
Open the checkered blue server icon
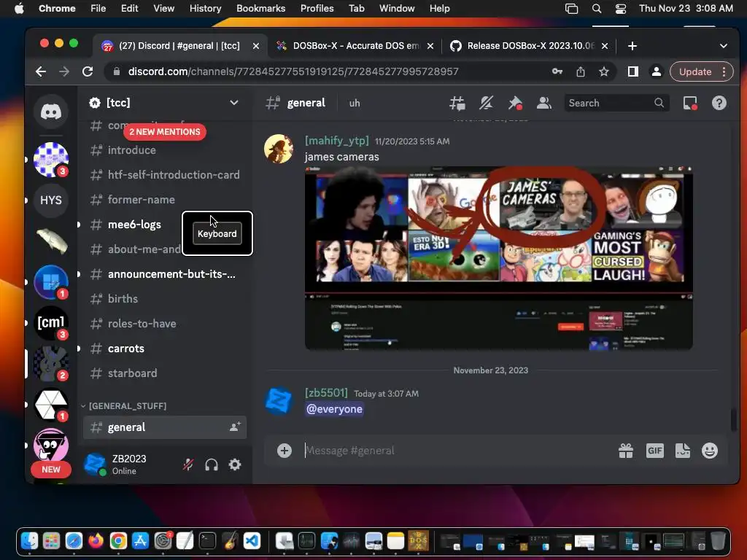pos(50,160)
